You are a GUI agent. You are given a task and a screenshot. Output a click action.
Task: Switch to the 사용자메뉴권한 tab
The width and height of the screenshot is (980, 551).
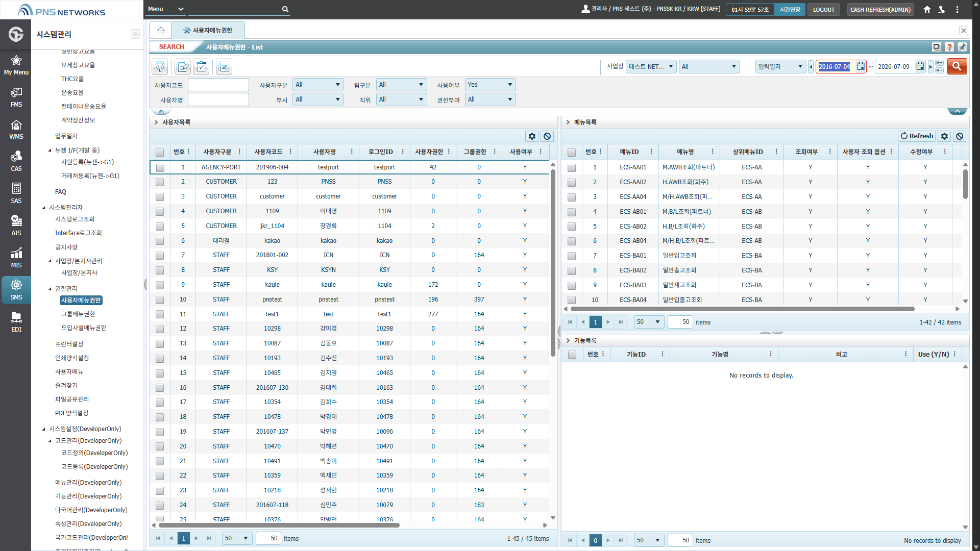point(208,30)
